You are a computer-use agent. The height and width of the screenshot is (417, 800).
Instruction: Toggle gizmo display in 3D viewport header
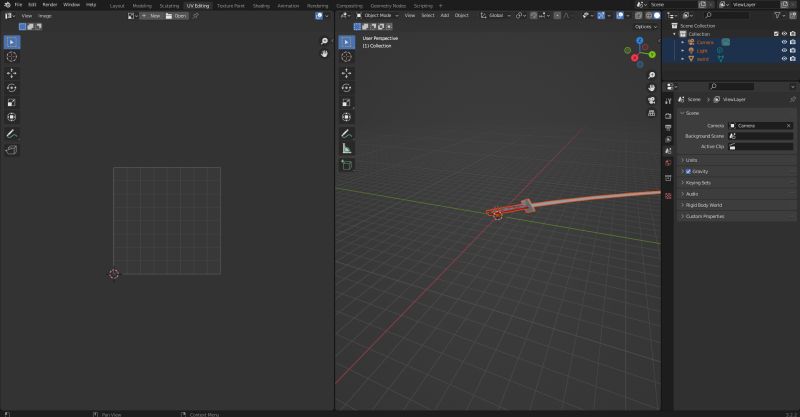(601, 16)
